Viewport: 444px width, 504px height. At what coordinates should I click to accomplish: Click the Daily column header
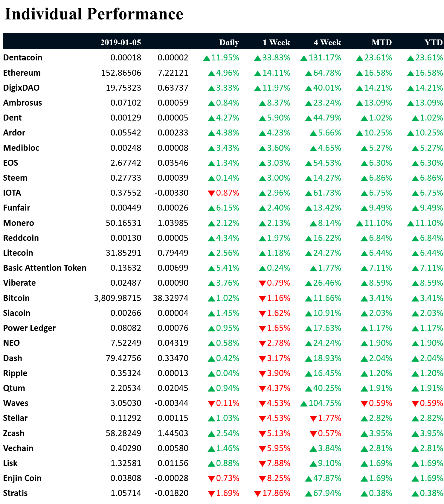[x=229, y=42]
